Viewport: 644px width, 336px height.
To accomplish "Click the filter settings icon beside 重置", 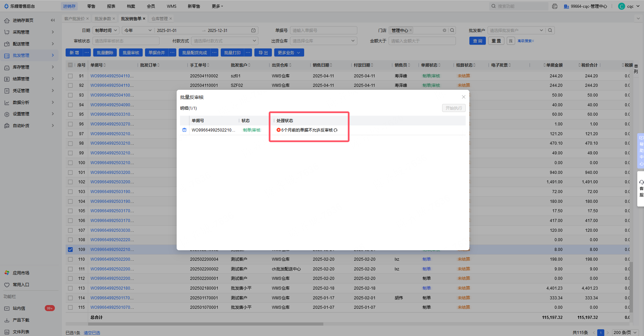I will pos(511,41).
